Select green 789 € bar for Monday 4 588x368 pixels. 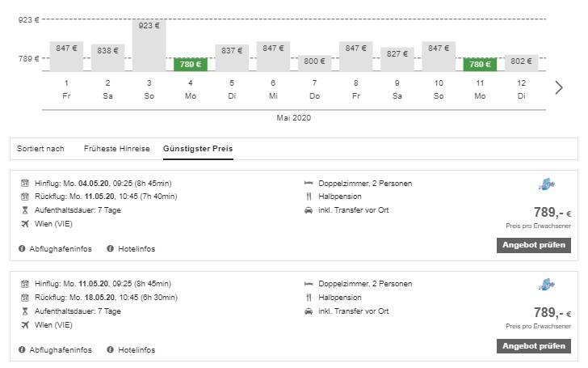click(x=191, y=64)
